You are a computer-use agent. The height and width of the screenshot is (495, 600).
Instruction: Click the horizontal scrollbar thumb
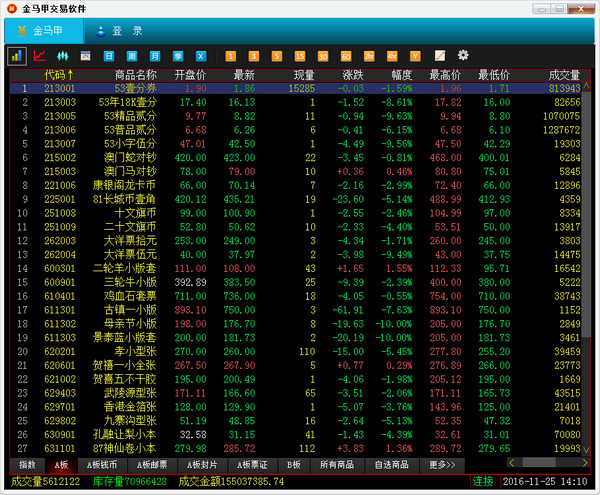pos(539,463)
